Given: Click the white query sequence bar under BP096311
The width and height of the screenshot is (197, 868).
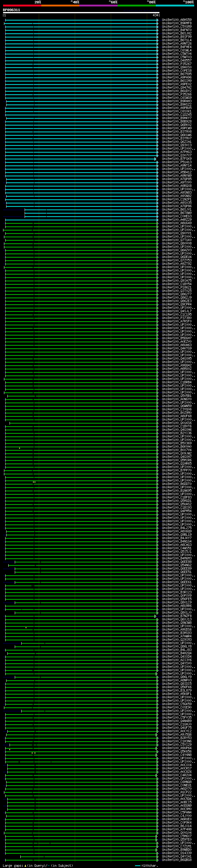Looking at the screenshot, I should coord(81,12).
